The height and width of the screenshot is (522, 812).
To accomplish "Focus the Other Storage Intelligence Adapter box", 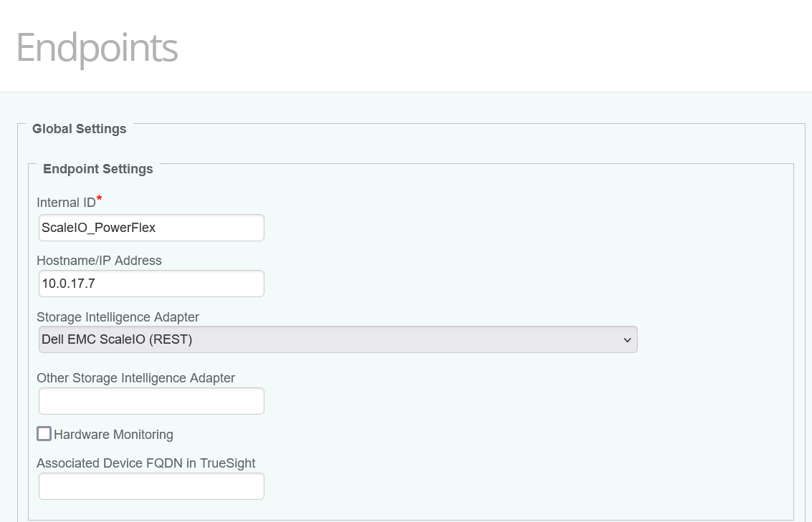I will point(151,401).
